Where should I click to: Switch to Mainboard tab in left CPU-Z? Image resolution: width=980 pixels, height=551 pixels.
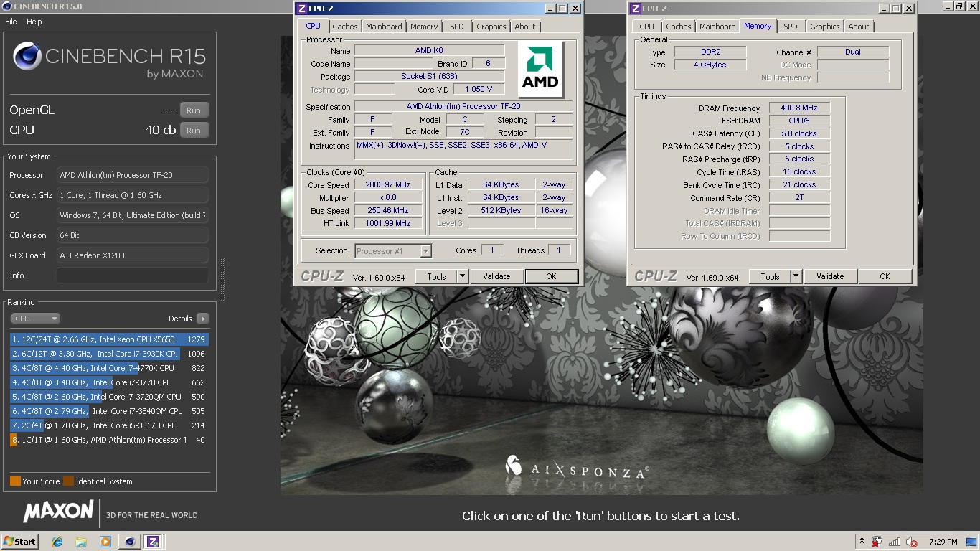click(384, 27)
